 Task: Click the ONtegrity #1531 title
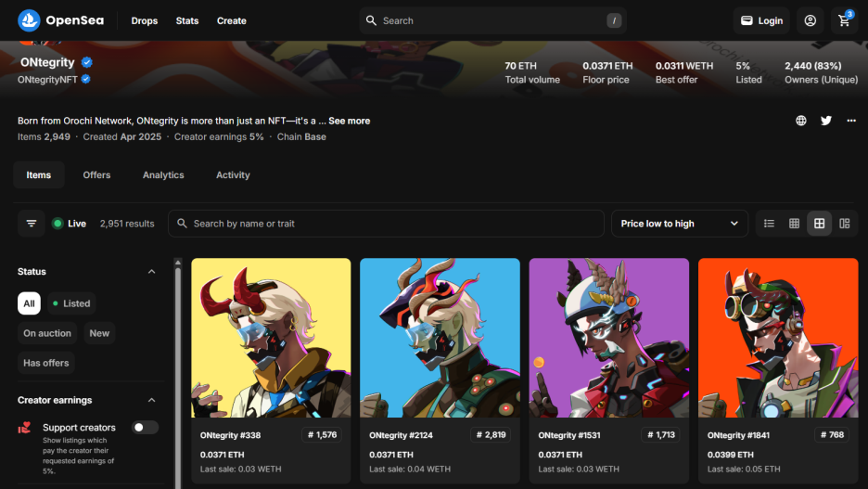[x=569, y=435]
